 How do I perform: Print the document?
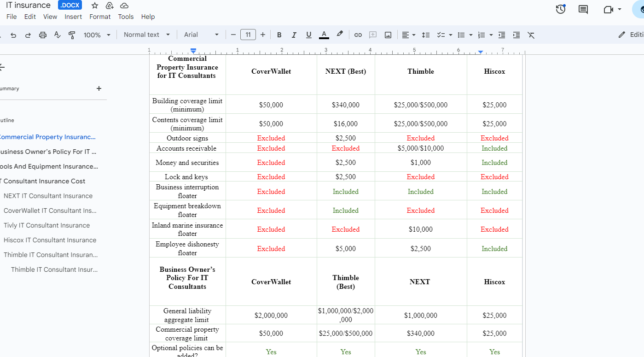(43, 35)
